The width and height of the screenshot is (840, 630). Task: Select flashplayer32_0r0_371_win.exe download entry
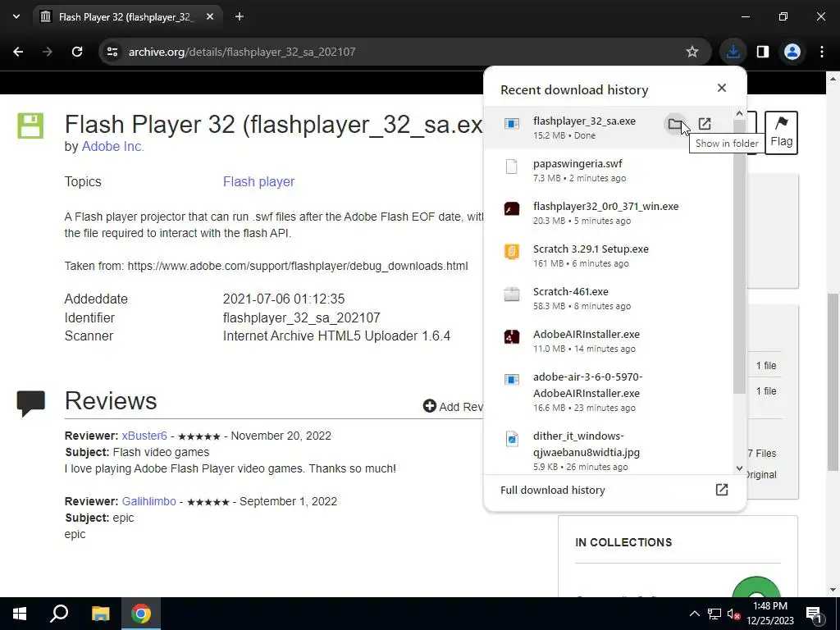coord(608,213)
